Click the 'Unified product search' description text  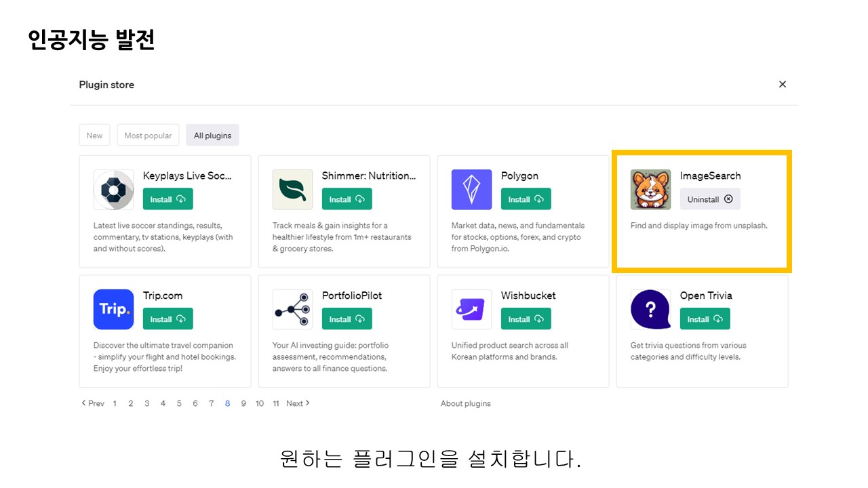(510, 351)
